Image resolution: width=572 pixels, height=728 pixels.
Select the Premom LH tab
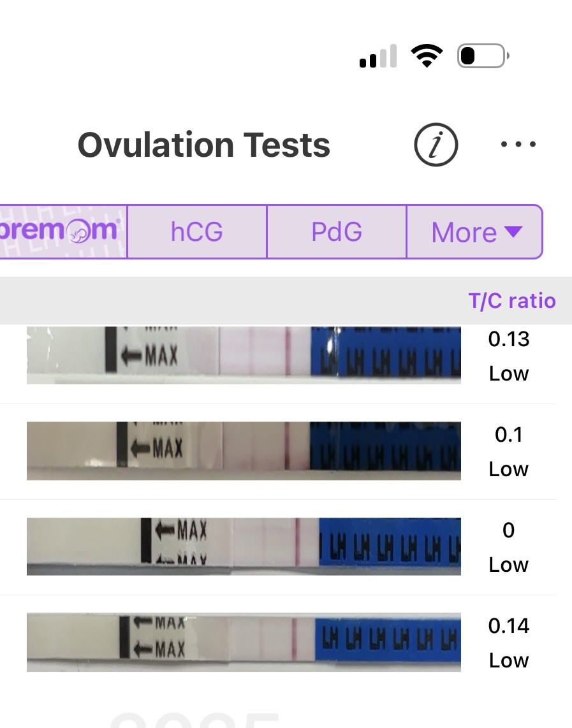(62, 231)
